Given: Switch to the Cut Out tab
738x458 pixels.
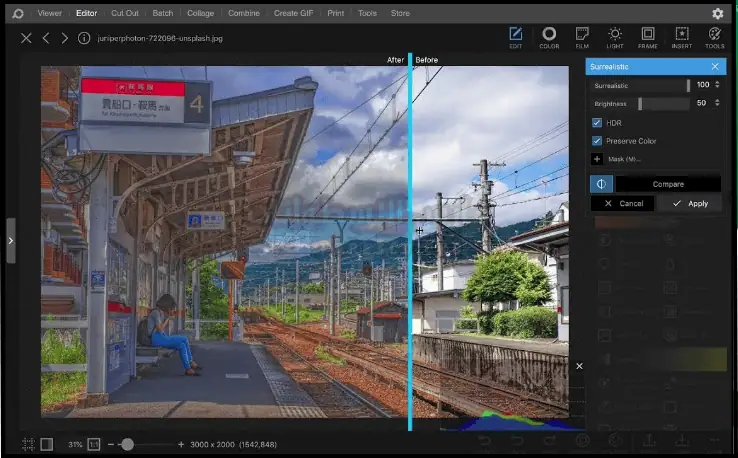Looking at the screenshot, I should [125, 13].
